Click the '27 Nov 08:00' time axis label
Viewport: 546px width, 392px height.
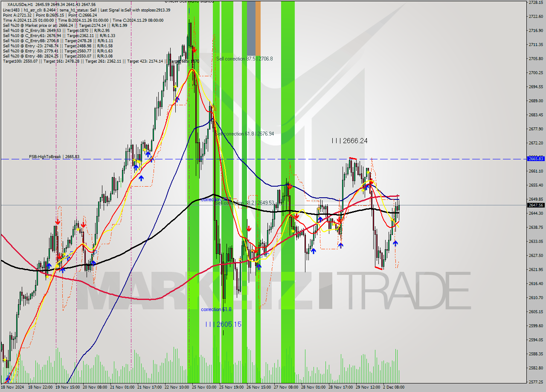click(286, 388)
